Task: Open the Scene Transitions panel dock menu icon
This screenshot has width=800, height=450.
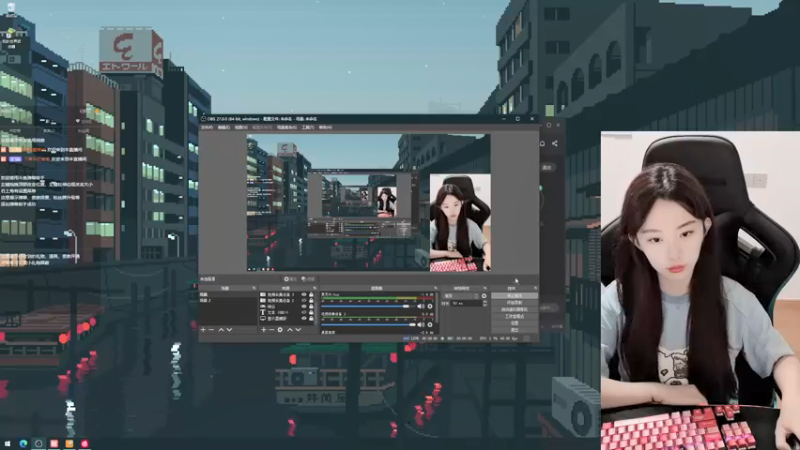Action: (x=485, y=288)
